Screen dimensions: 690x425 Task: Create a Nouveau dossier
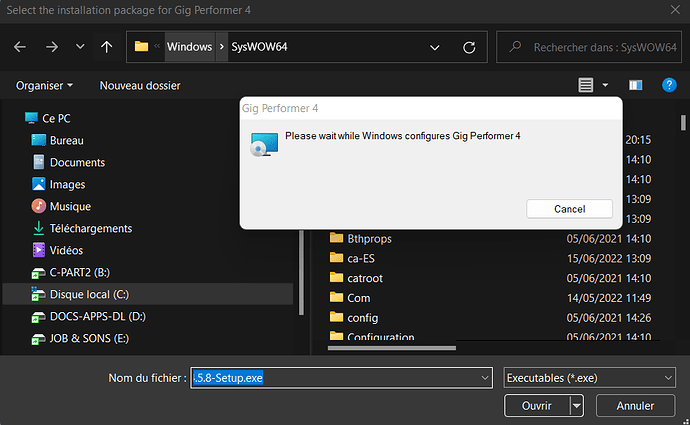[140, 85]
